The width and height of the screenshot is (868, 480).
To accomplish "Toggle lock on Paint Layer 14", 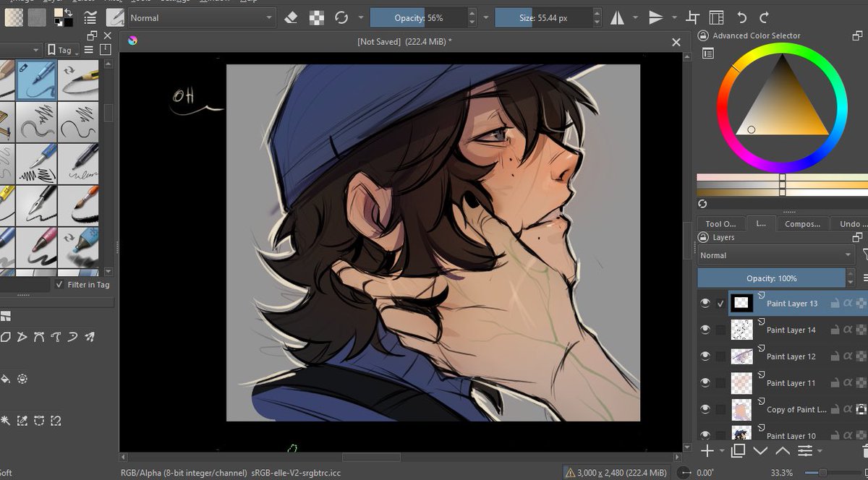I will pyautogui.click(x=835, y=330).
